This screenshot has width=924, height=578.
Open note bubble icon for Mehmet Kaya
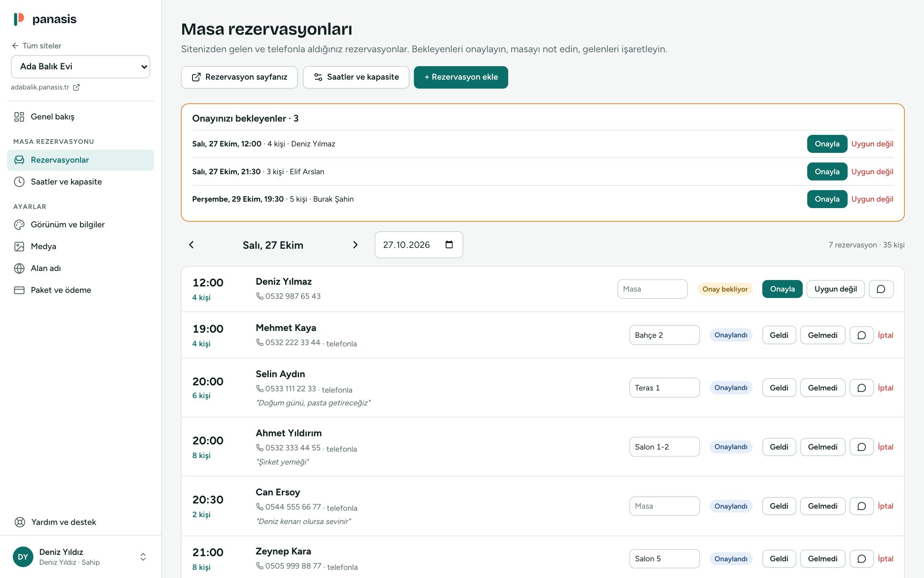coord(862,335)
